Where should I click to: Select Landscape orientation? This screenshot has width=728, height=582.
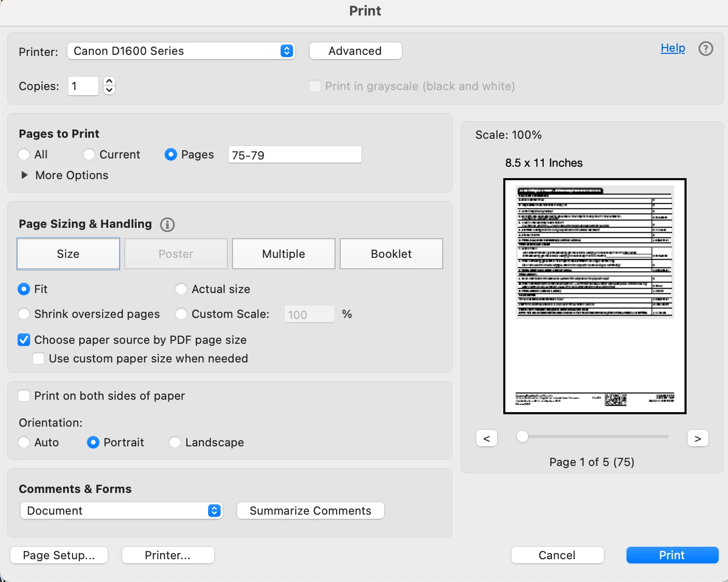click(x=175, y=442)
